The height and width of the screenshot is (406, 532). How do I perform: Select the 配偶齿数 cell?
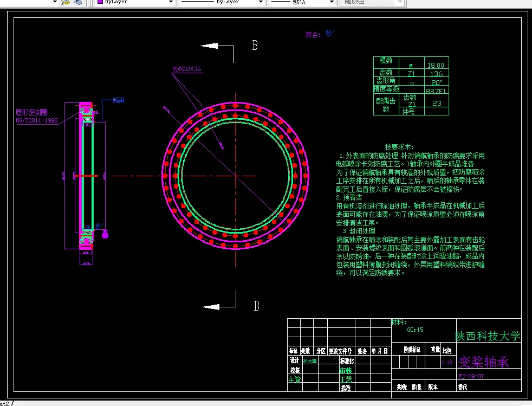tap(386, 105)
